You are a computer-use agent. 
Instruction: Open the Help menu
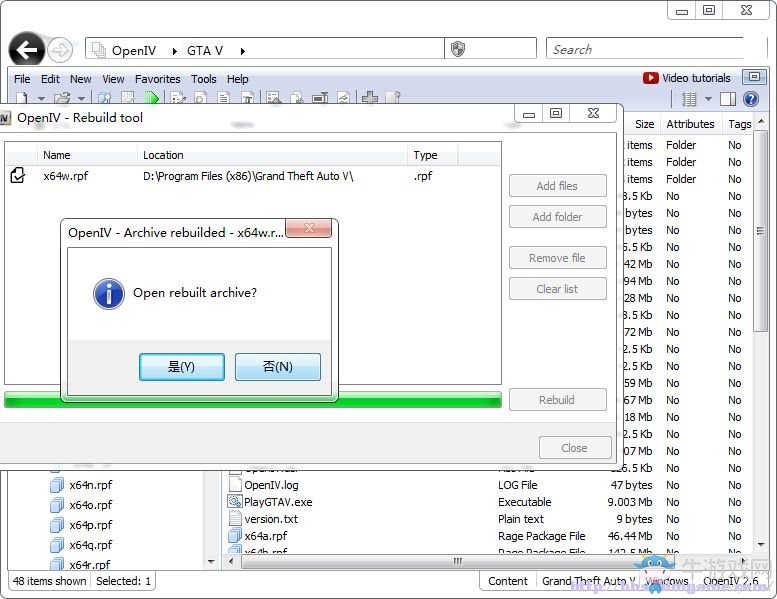coord(237,79)
